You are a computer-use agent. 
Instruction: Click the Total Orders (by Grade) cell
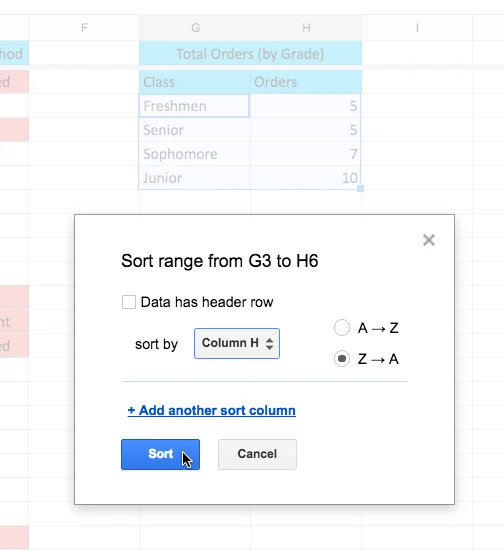click(250, 53)
